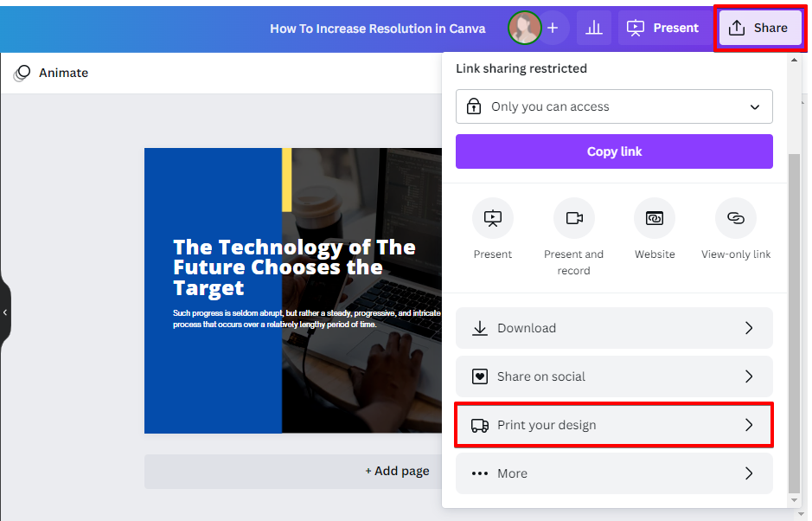
Task: Click the Copy link button
Action: click(614, 151)
